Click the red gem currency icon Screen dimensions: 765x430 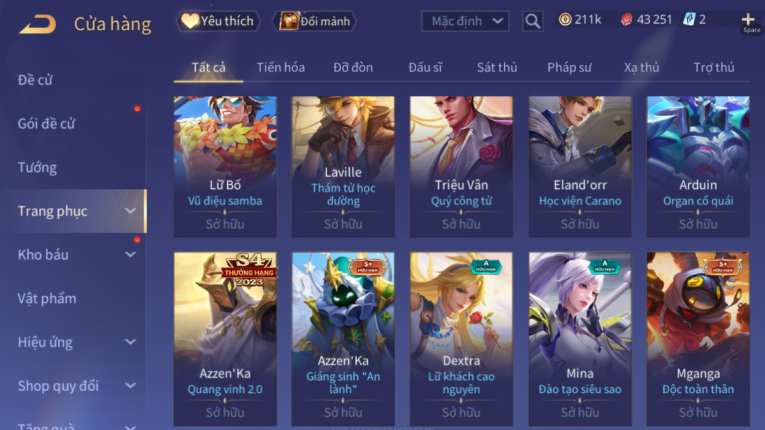point(626,20)
